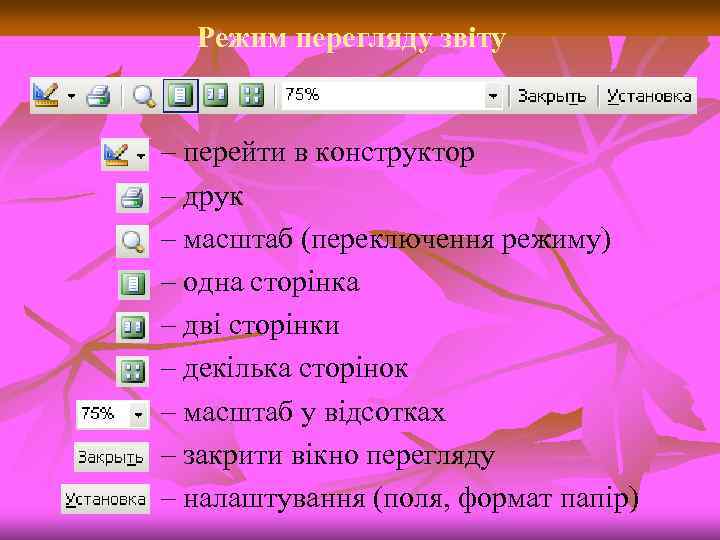The width and height of the screenshot is (720, 540).
Task: Click the text 'масштаб у відсотках'
Action: point(315,412)
